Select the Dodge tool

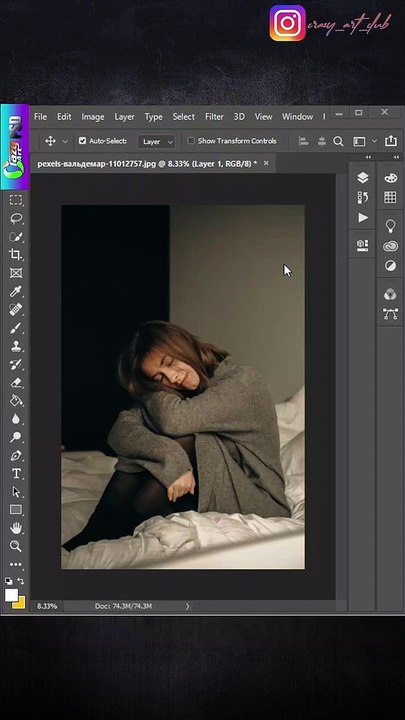(16, 437)
